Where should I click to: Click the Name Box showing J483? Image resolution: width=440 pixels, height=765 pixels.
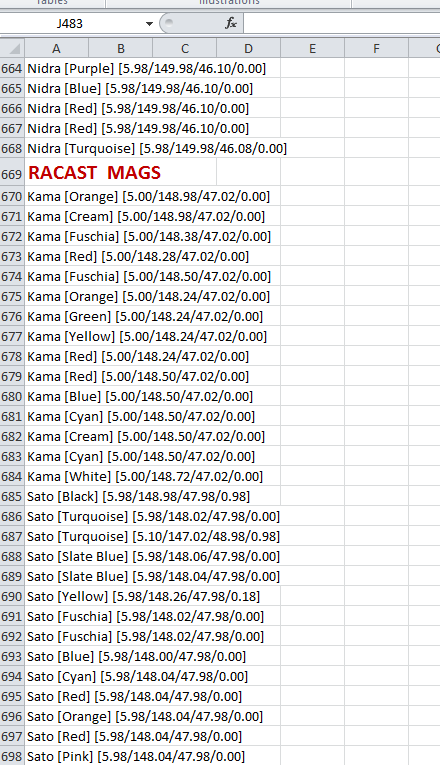tap(71, 23)
